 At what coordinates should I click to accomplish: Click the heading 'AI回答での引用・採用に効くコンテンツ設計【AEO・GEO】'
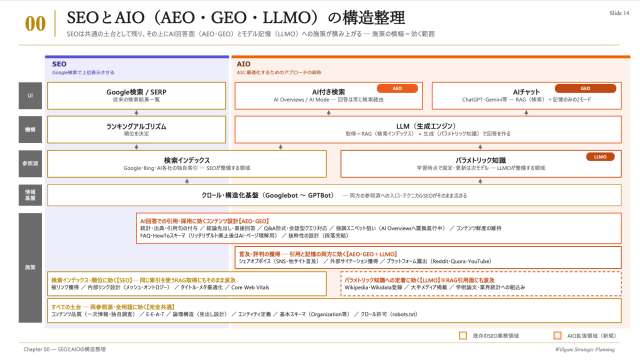pyautogui.click(x=204, y=221)
